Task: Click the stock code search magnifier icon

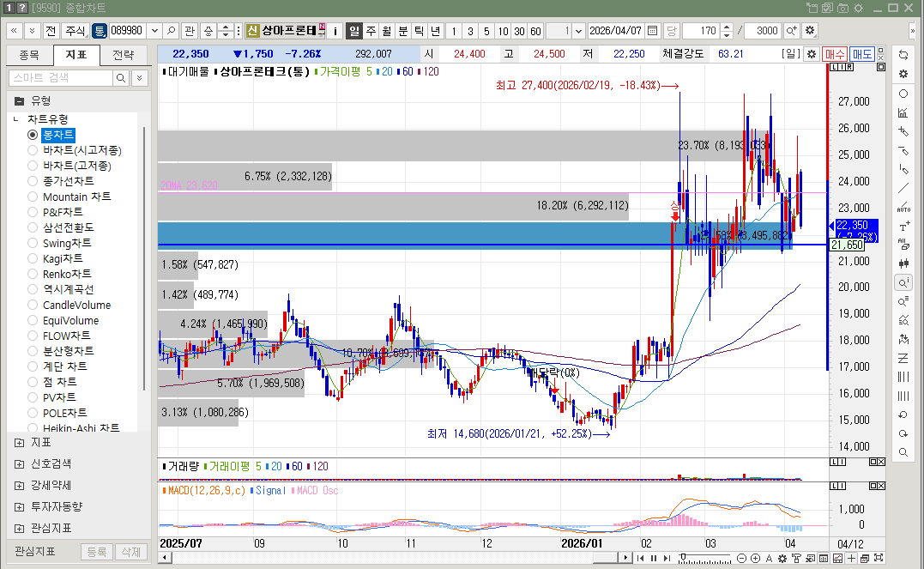Action: pos(171,31)
